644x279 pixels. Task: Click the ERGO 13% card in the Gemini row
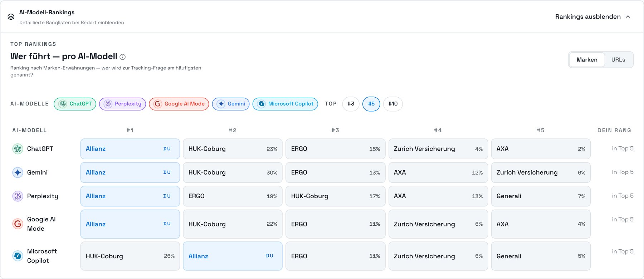(x=336, y=172)
